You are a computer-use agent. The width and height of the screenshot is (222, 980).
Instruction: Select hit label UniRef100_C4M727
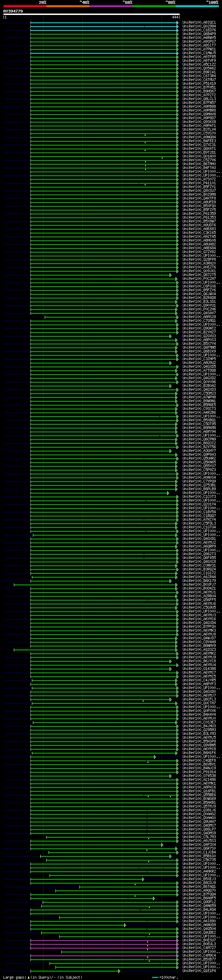coord(199,948)
